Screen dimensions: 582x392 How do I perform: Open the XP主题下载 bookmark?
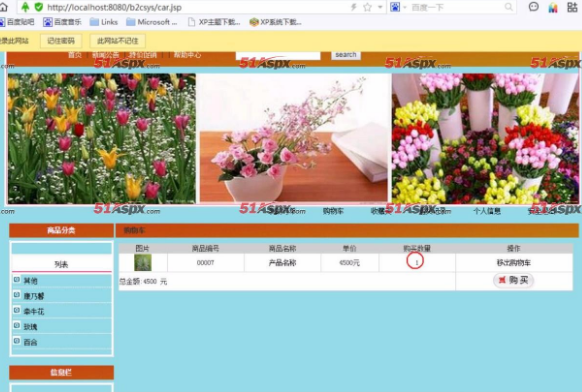click(x=214, y=22)
